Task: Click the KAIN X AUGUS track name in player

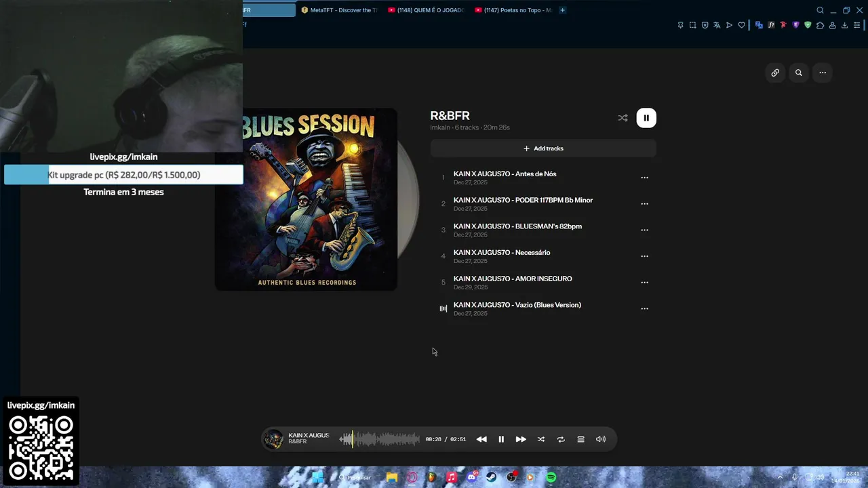Action: click(x=309, y=435)
